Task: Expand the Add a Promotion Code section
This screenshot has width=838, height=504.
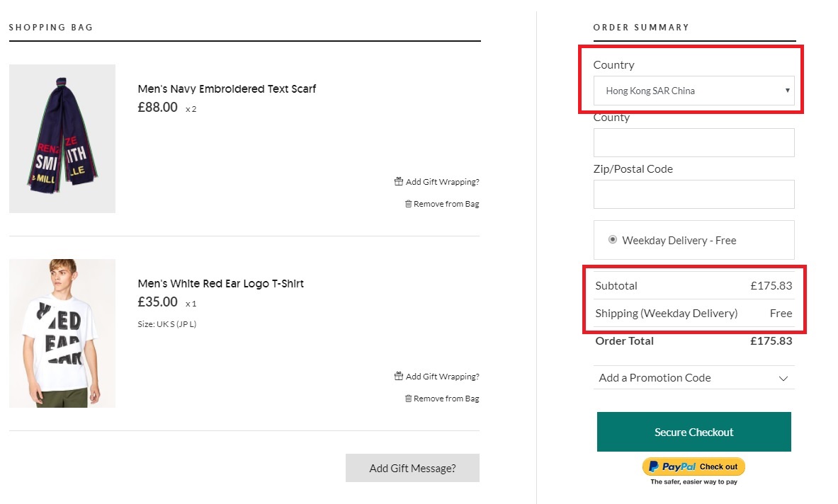Action: [693, 378]
